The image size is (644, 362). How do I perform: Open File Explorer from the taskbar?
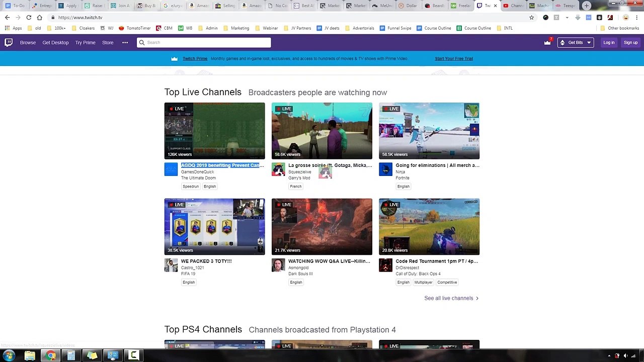tap(30, 355)
